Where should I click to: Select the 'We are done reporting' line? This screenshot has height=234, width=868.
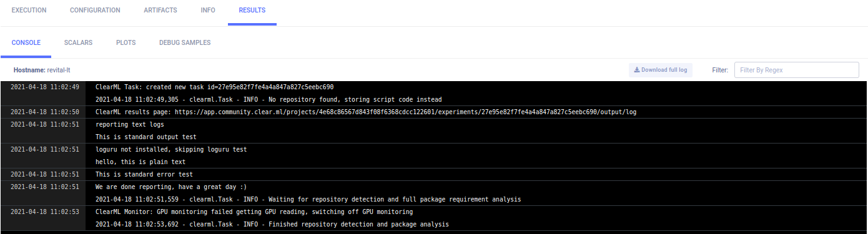click(171, 187)
